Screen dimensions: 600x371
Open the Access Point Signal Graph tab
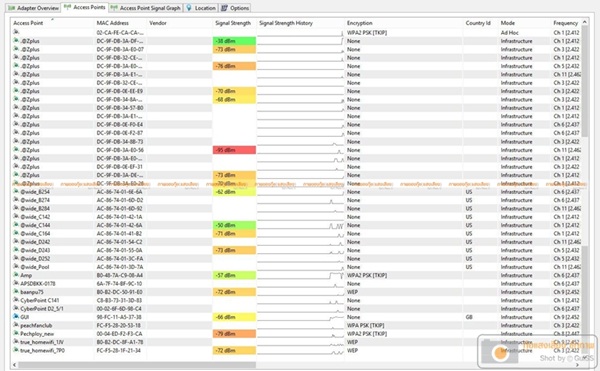point(146,8)
